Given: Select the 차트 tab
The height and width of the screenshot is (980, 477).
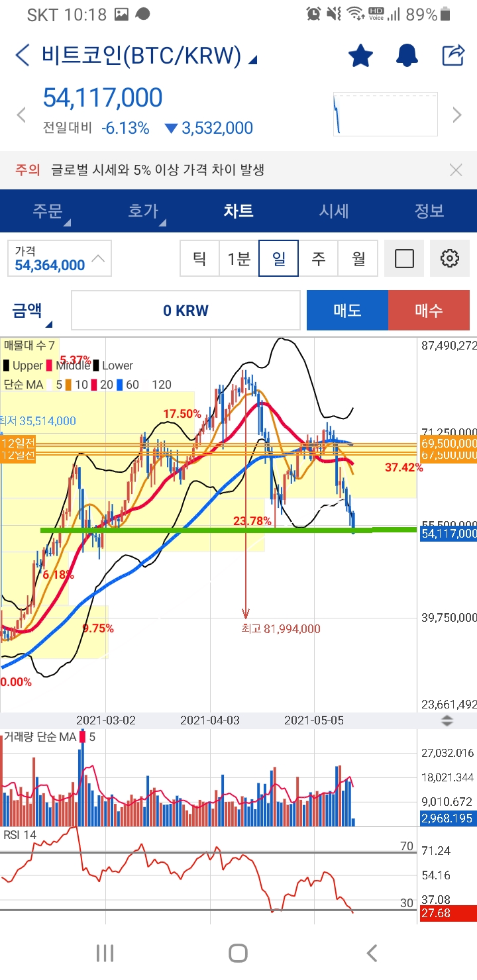Looking at the screenshot, I should coord(238,211).
